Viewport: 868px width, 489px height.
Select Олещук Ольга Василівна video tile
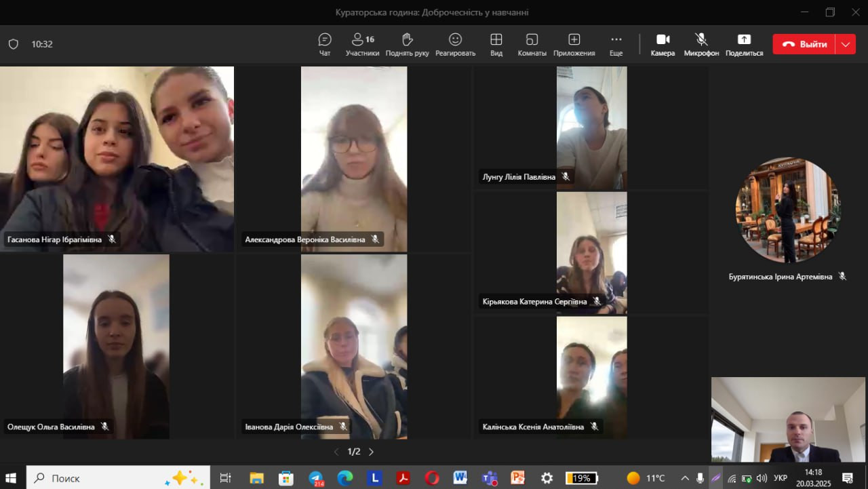117,347
